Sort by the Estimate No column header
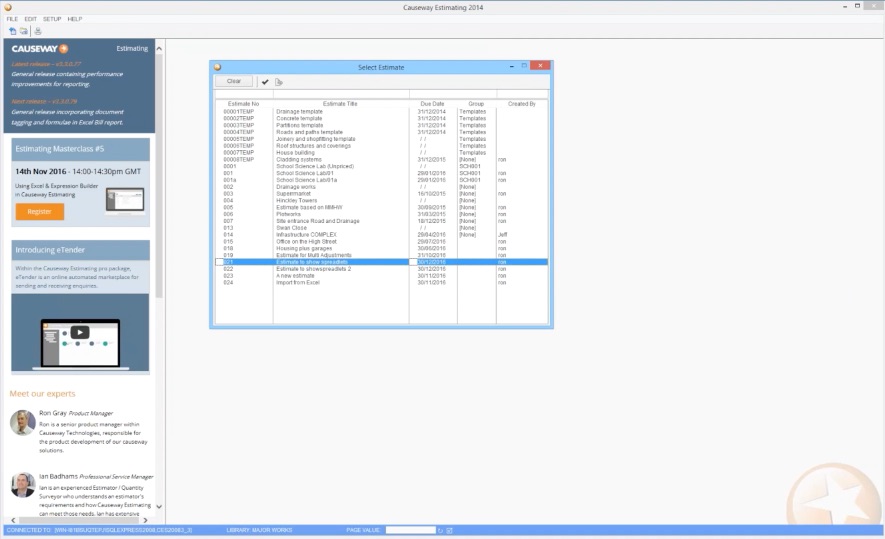 click(x=243, y=104)
